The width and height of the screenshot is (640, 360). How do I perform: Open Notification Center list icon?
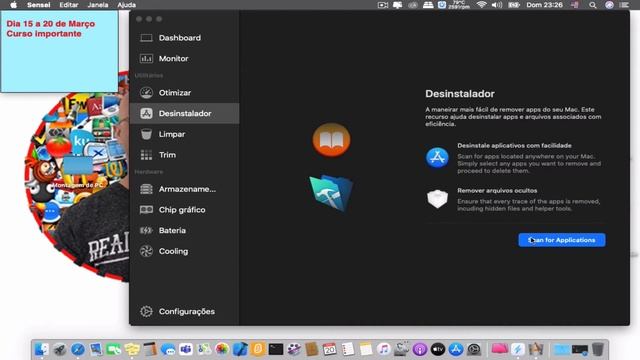click(x=624, y=5)
